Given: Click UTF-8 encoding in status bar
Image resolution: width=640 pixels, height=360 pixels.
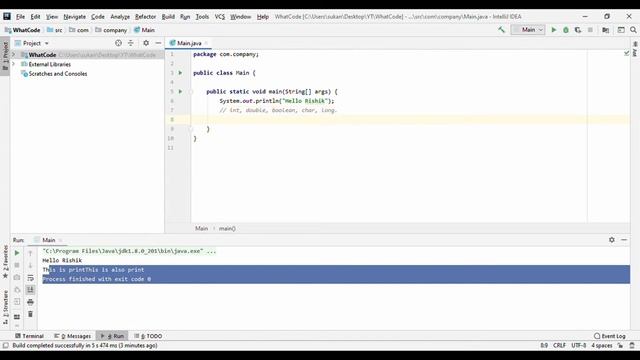Looking at the screenshot, I should [x=578, y=346].
